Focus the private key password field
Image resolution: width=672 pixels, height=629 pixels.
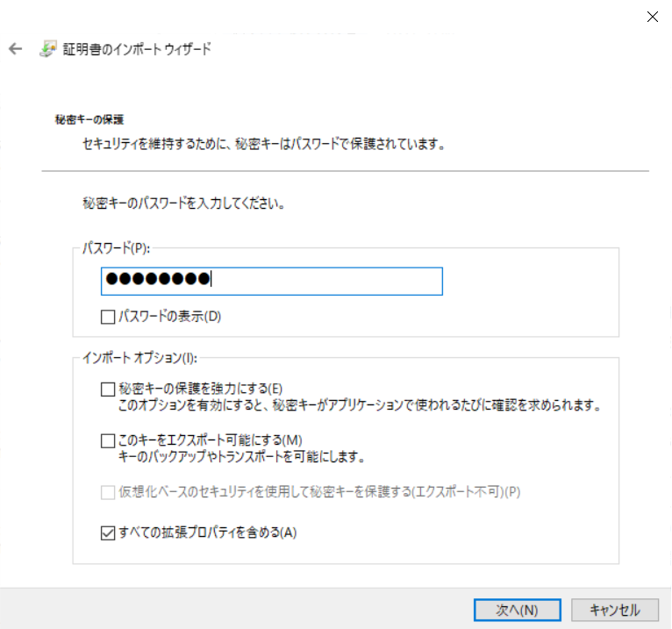coord(325,281)
